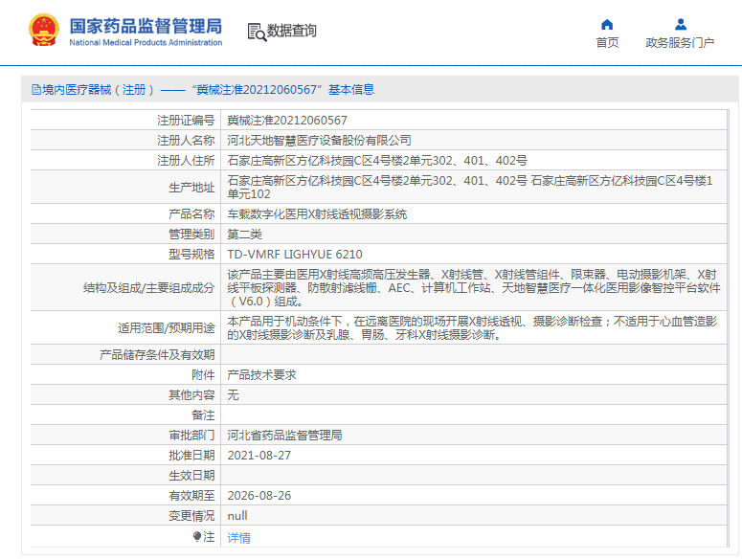Select the 第二类 management category value
The image size is (742, 560).
click(245, 235)
